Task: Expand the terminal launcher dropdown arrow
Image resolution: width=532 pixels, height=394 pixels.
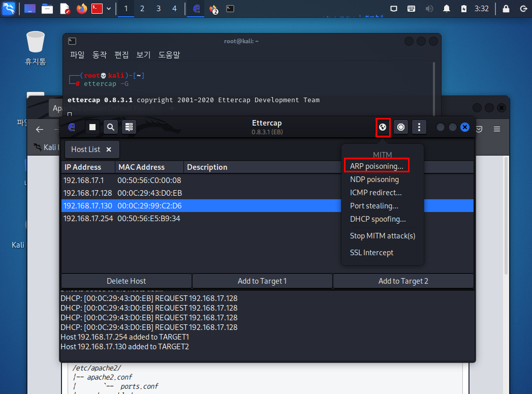Action: tap(109, 9)
